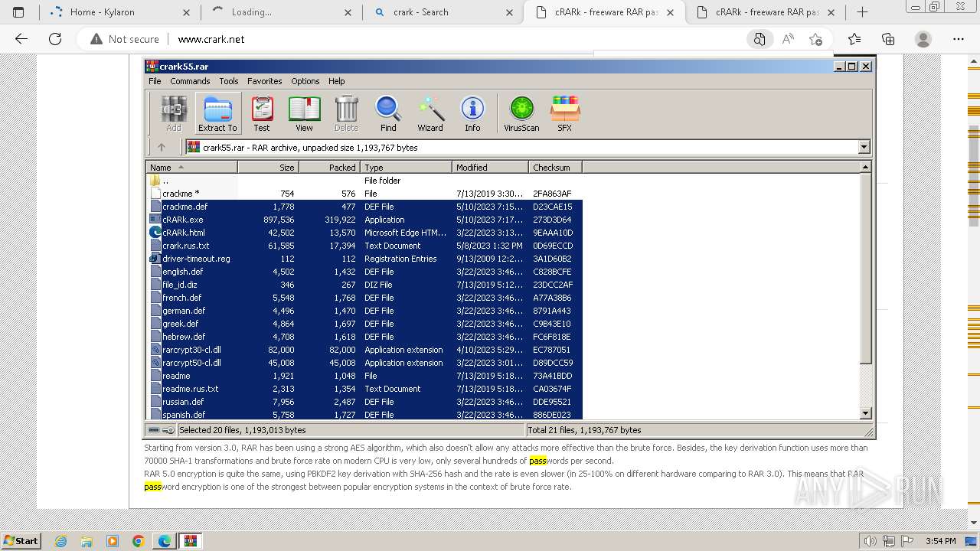
Task: Click the SFX toolbar icon
Action: pyautogui.click(x=564, y=113)
